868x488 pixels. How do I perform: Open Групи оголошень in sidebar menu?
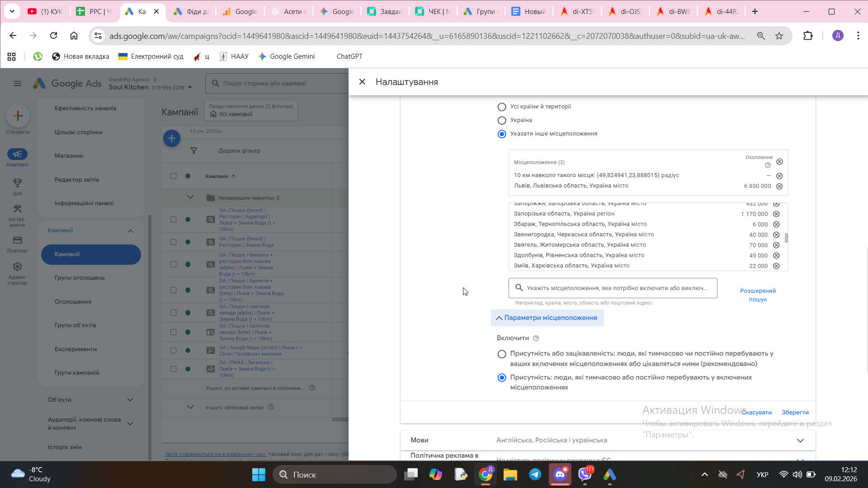[x=80, y=278]
